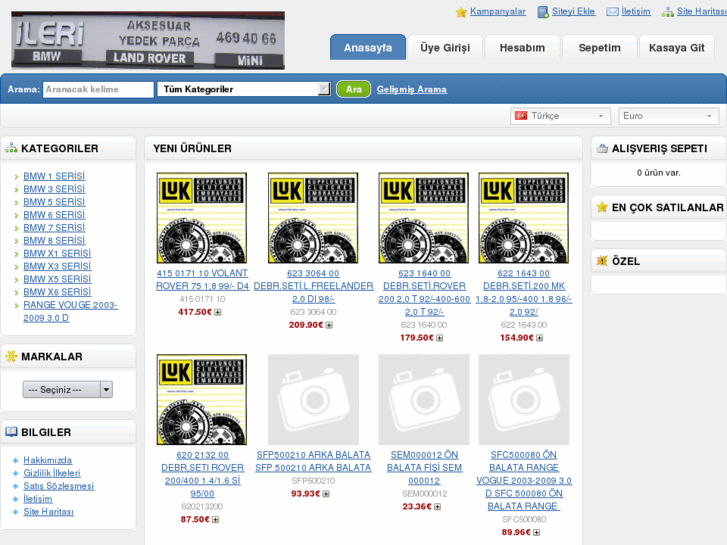This screenshot has width=727, height=545.
Task: Open 622 1643 00 DEBR.SETİ 200 MK link
Action: 523,293
